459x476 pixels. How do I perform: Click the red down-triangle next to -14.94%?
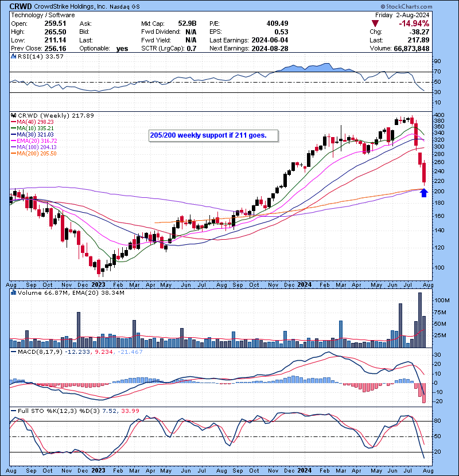[375, 24]
